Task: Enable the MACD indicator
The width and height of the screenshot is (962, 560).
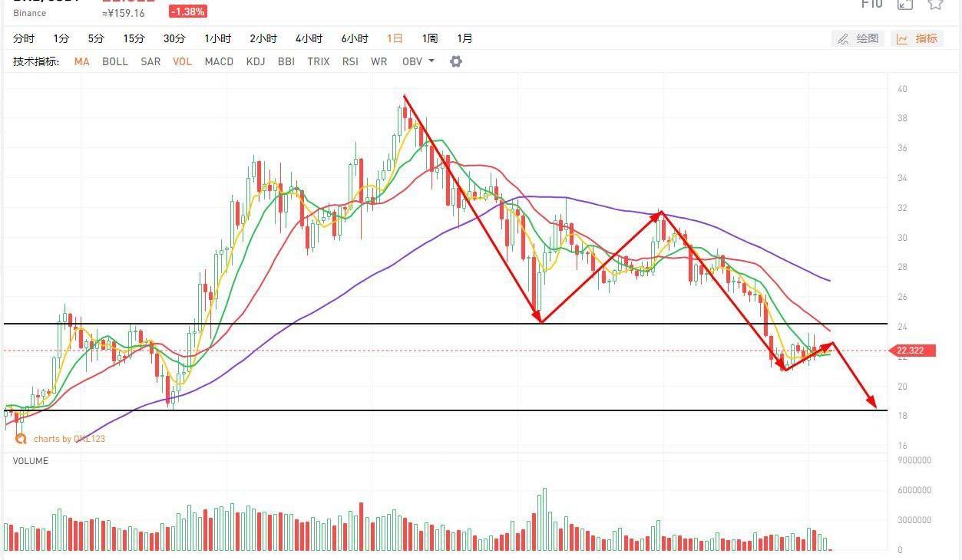Action: click(x=219, y=61)
